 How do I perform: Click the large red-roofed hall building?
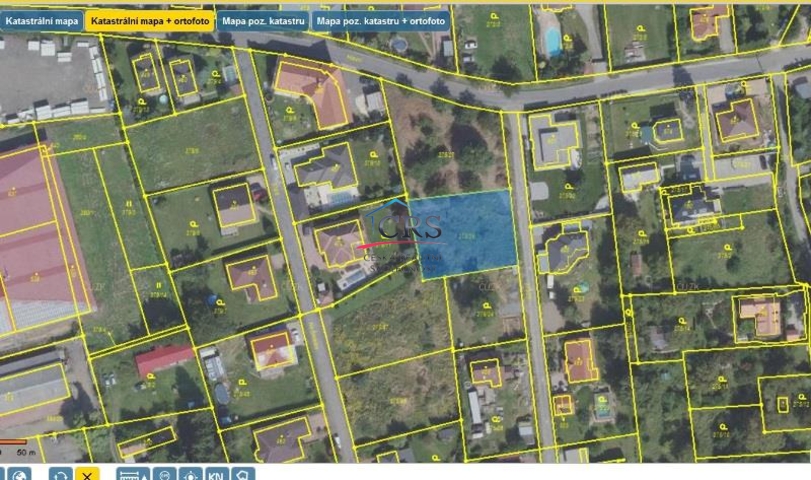35,240
